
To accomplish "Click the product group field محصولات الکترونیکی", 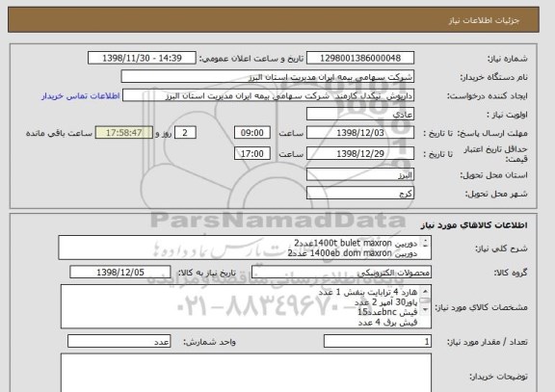I will pyautogui.click(x=341, y=272).
